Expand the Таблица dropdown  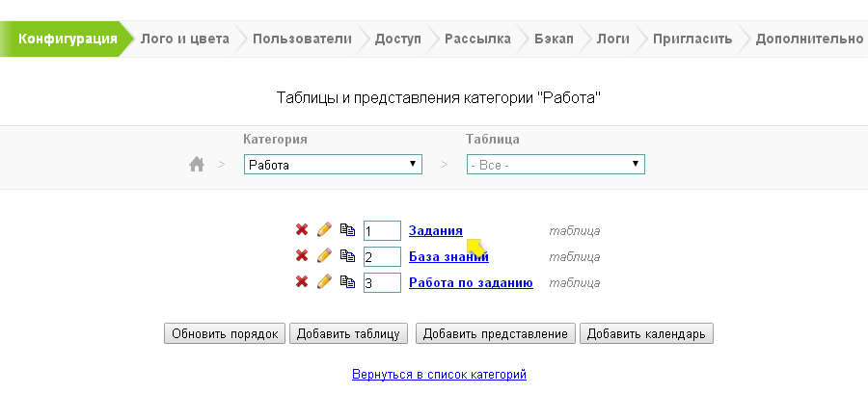pyautogui.click(x=556, y=165)
